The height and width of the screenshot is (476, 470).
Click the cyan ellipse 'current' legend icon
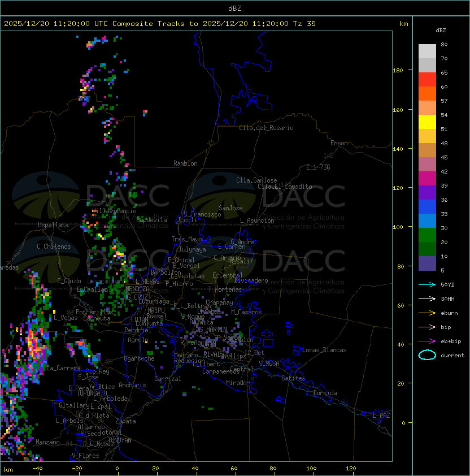tap(427, 355)
